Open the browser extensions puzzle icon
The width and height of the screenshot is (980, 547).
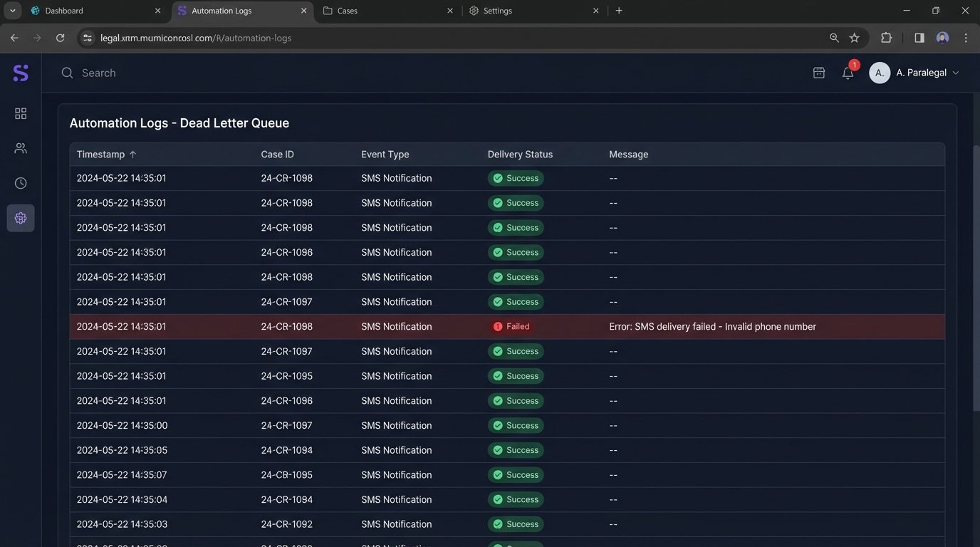tap(887, 38)
